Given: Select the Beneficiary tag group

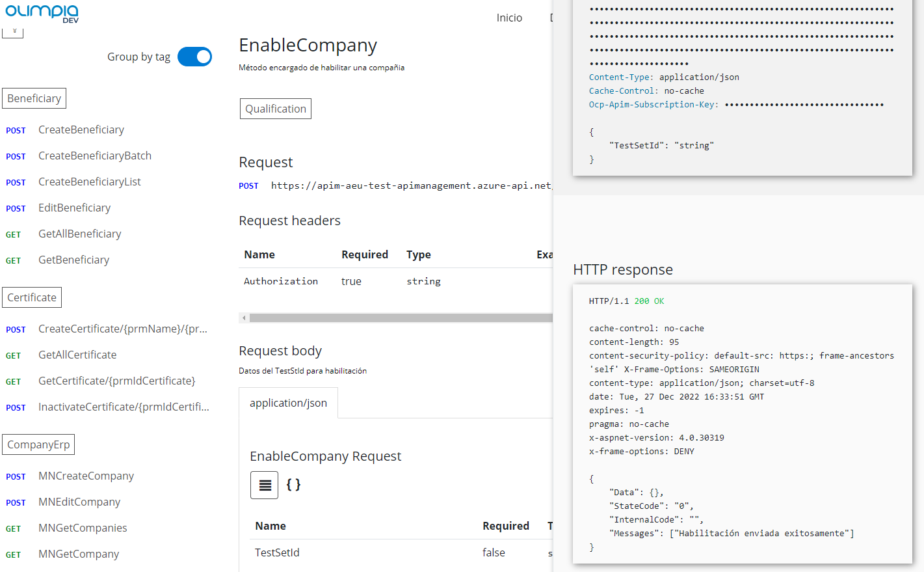Looking at the screenshot, I should coord(34,98).
